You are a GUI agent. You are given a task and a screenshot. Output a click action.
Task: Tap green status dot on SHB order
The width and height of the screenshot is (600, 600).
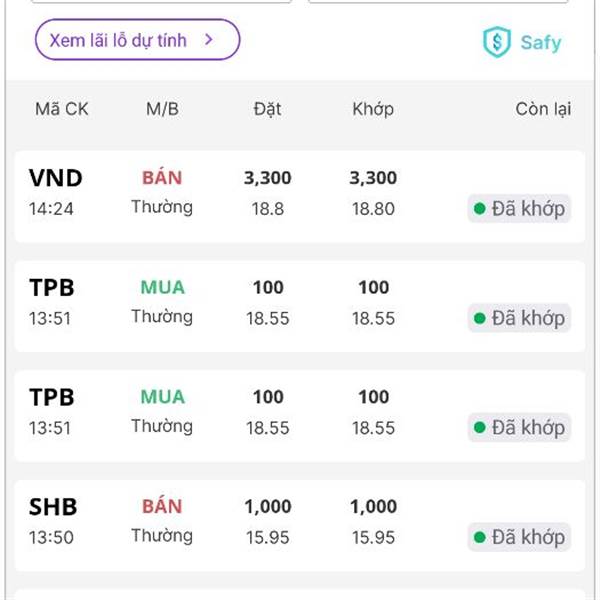pos(479,537)
